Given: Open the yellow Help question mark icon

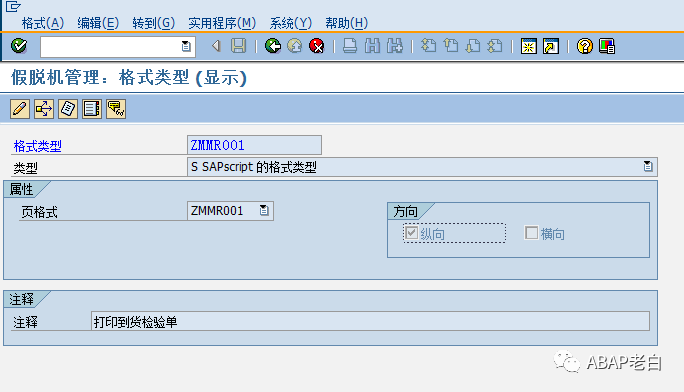Looking at the screenshot, I should coord(585,46).
